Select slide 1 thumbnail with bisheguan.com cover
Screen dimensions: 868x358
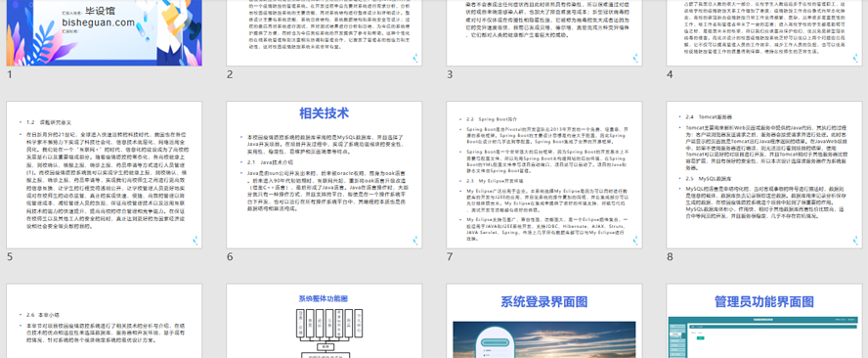[104, 32]
